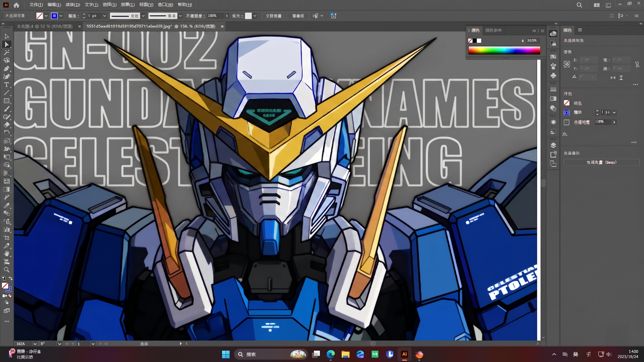Toggle constrain width and height proportions
Viewport: 644px width, 362px height.
(637, 65)
